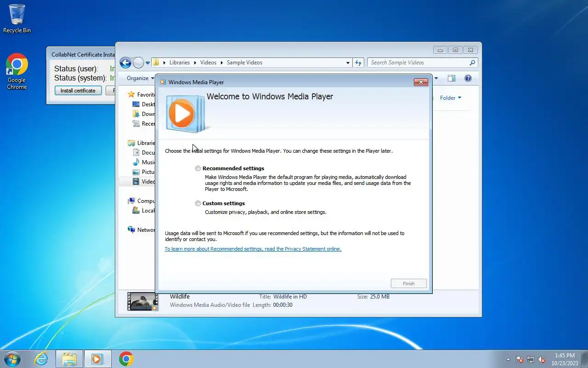The image size is (588, 368).
Task: Switch to Windows Media Player taskbar button
Action: pos(97,359)
